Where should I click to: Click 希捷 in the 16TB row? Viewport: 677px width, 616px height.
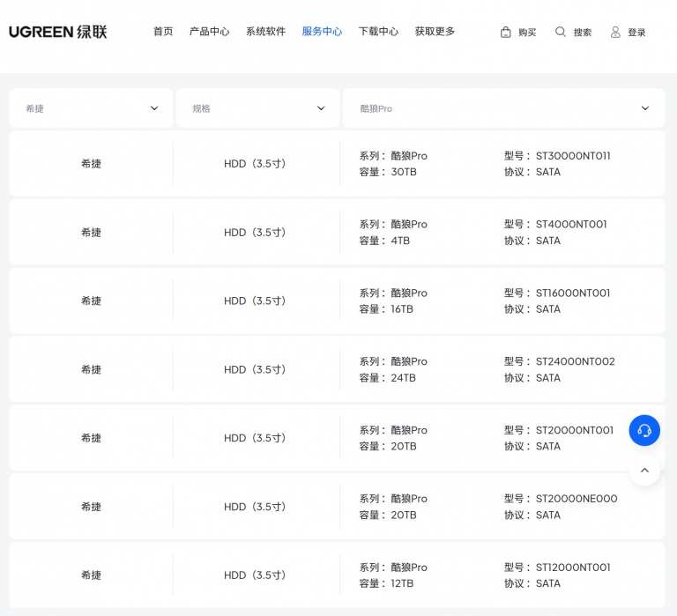(x=91, y=301)
